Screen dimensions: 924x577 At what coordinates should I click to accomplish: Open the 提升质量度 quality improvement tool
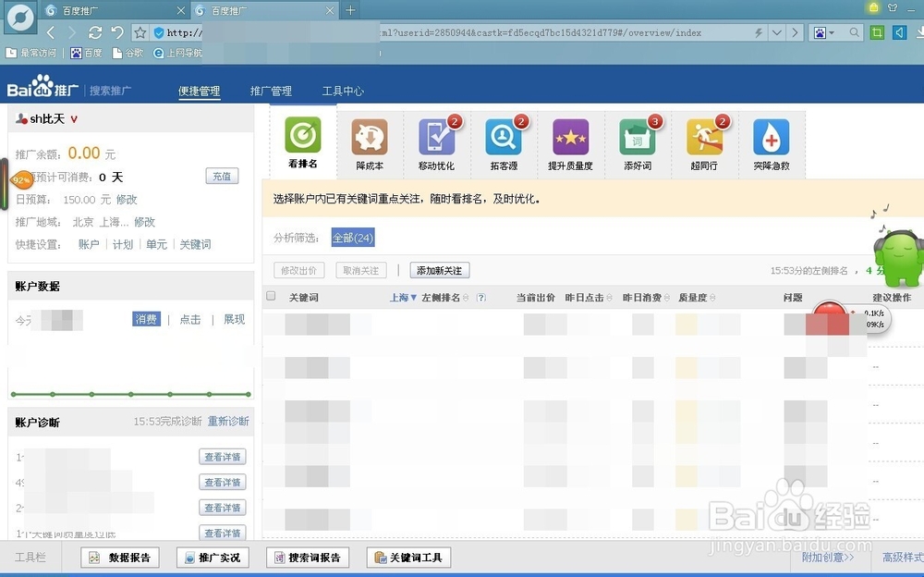(x=571, y=139)
